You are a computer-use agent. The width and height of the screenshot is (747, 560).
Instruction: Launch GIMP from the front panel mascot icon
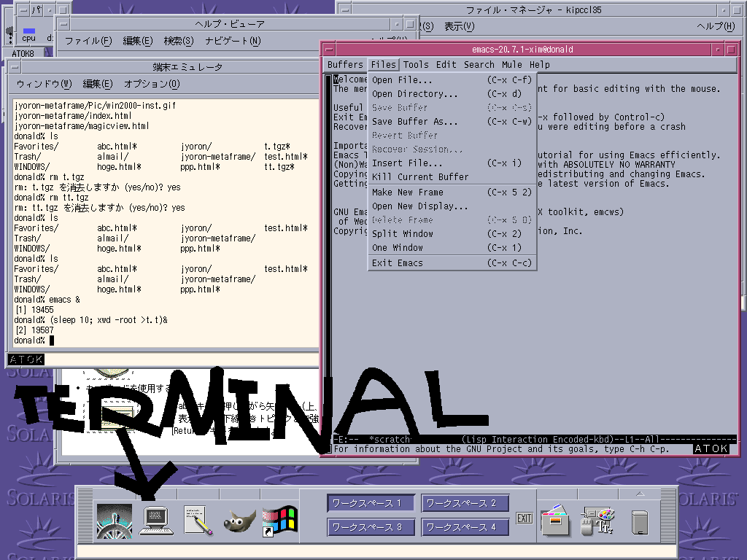[x=239, y=521]
